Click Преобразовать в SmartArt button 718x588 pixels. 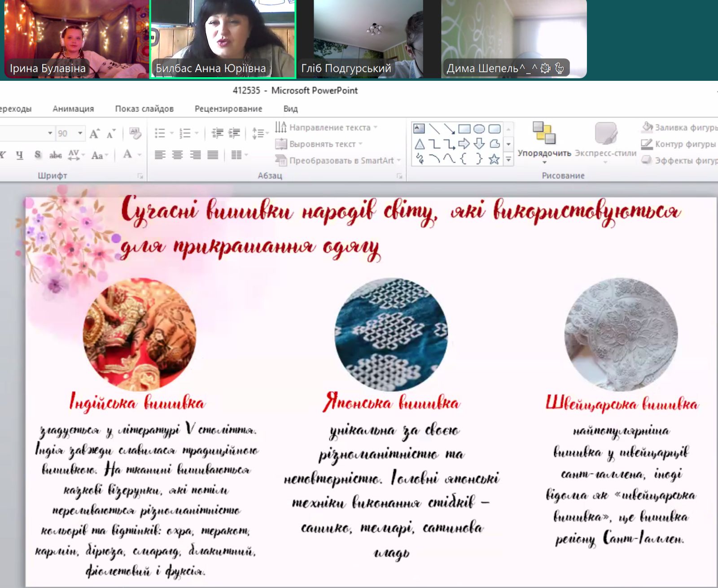click(337, 160)
